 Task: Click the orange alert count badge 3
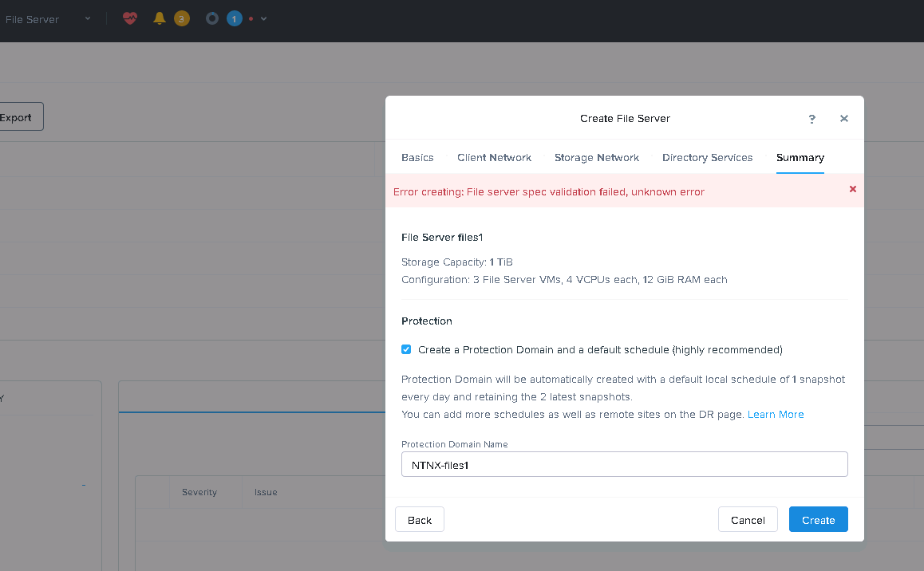pyautogui.click(x=181, y=19)
